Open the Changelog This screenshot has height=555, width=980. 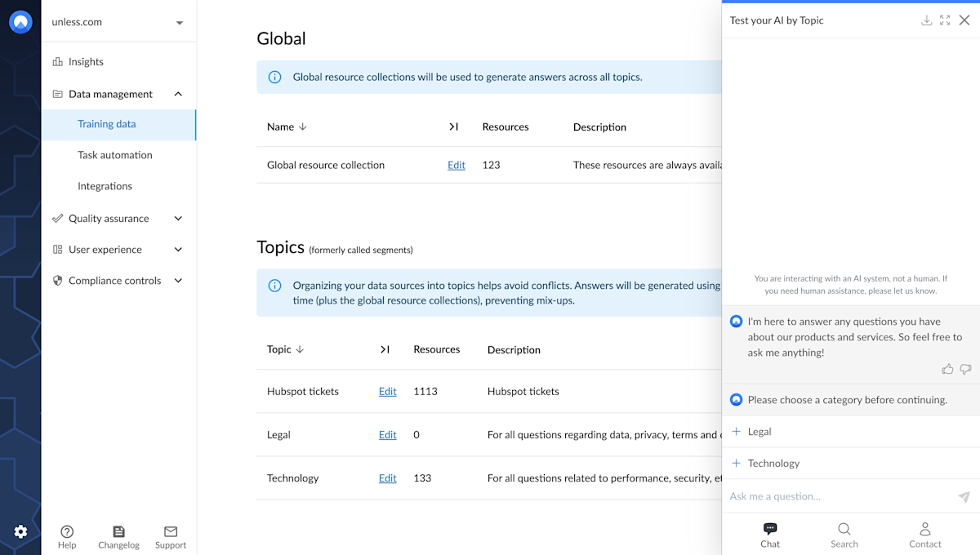(118, 536)
